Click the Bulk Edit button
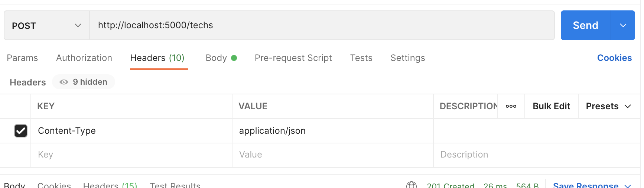This screenshot has width=644, height=188. pos(551,106)
